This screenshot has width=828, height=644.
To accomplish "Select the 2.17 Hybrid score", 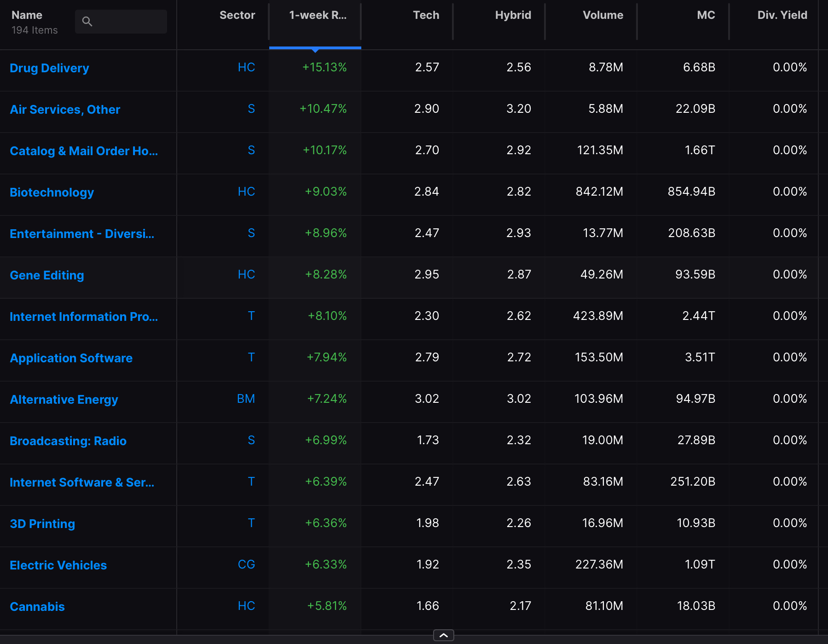I will coord(521,606).
